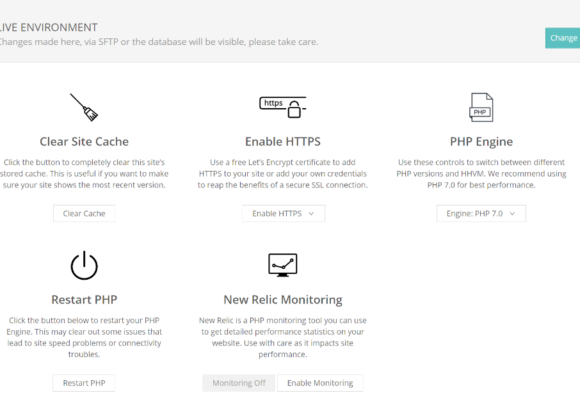Click the PHP file icon
This screenshot has width=580, height=400.
(481, 107)
